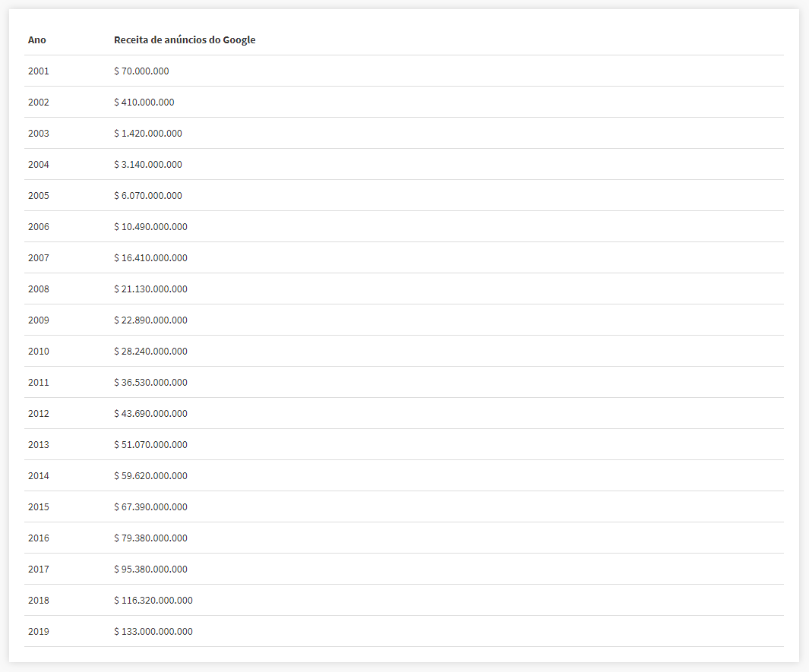809x672 pixels.
Task: Click the value $ 1.420.000.000
Action: click(x=148, y=133)
